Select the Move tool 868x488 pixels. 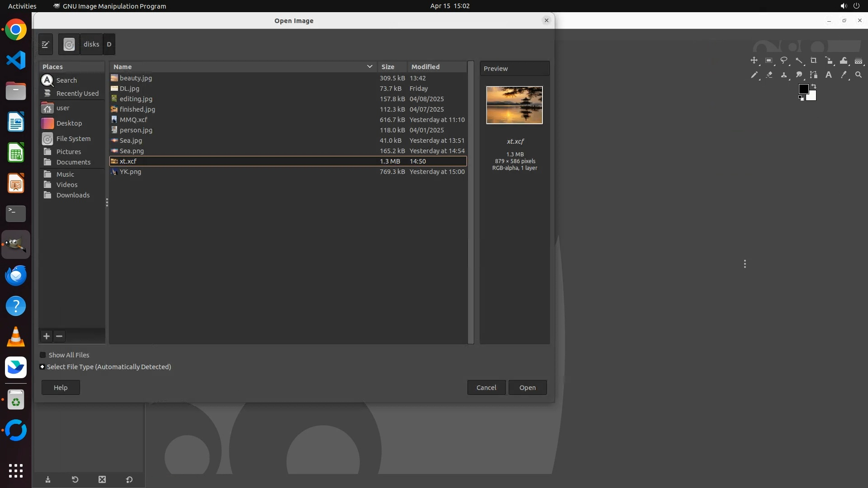[754, 61]
